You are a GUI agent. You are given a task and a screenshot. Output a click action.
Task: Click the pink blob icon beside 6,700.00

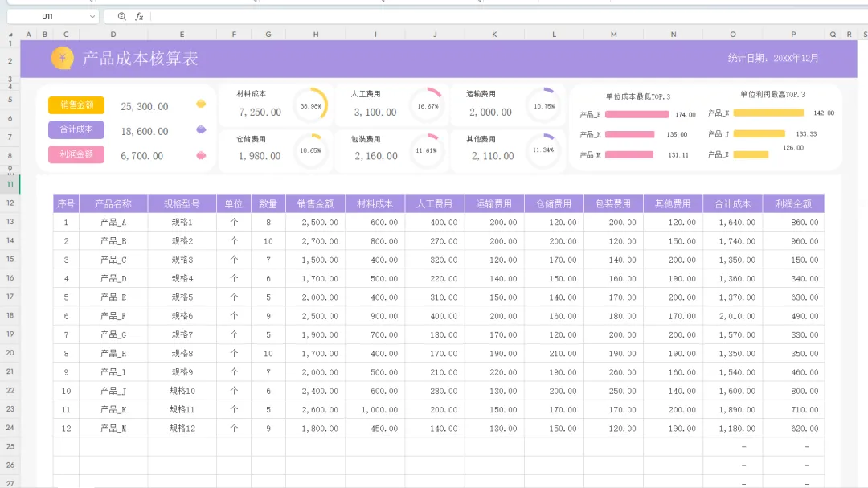click(201, 154)
